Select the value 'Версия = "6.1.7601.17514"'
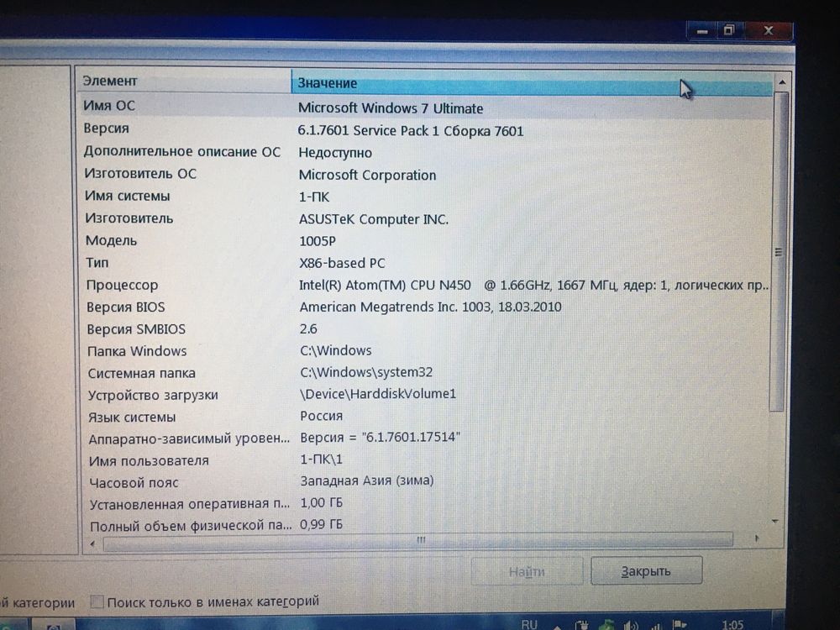Image resolution: width=840 pixels, height=630 pixels. (x=380, y=437)
